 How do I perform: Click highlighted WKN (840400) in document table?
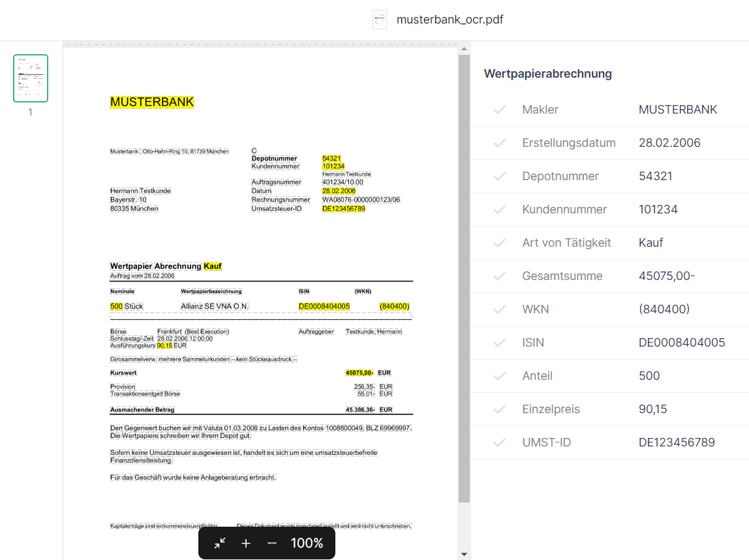395,306
